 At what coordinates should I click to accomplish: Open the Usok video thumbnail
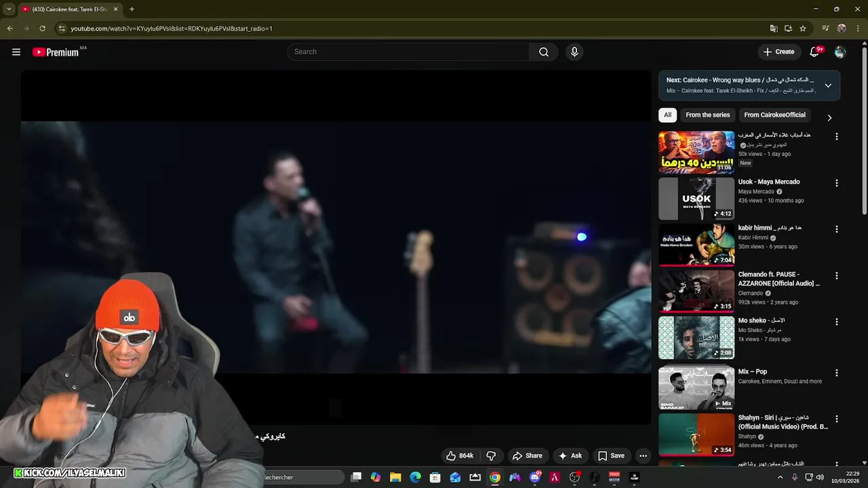pos(696,199)
